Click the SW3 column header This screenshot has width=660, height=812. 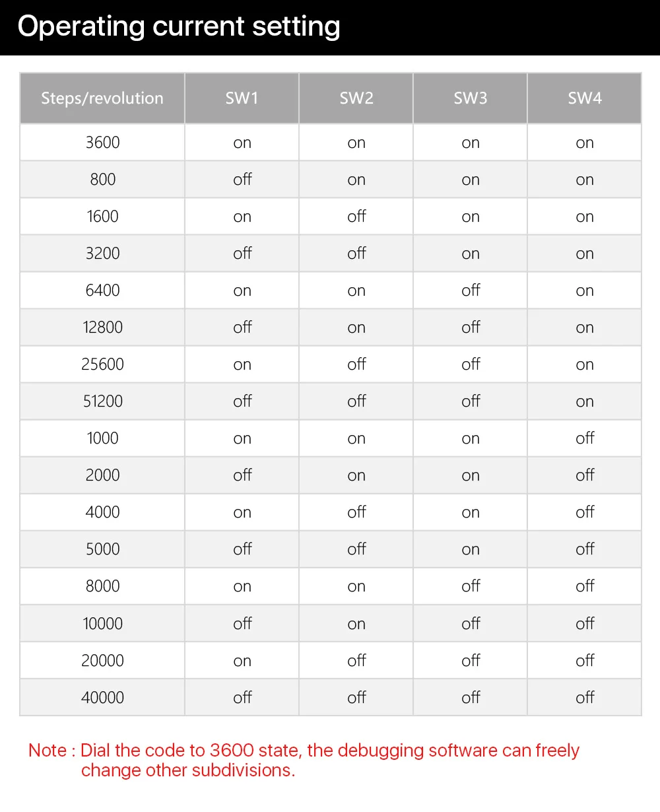(x=471, y=98)
